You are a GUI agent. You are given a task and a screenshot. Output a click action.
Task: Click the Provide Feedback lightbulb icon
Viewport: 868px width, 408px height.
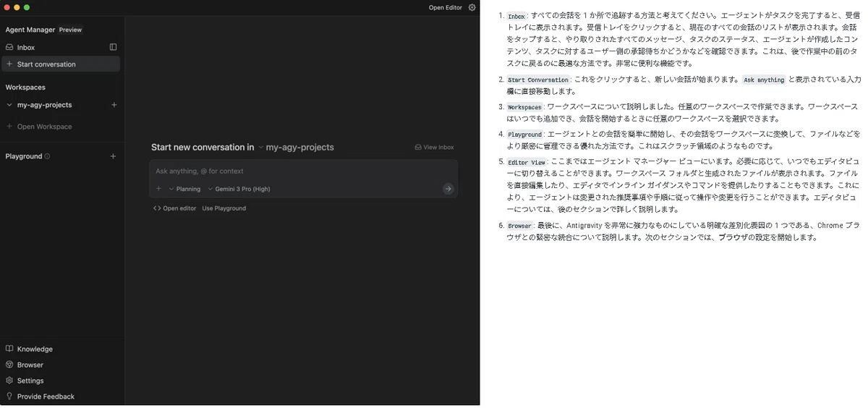pos(9,396)
